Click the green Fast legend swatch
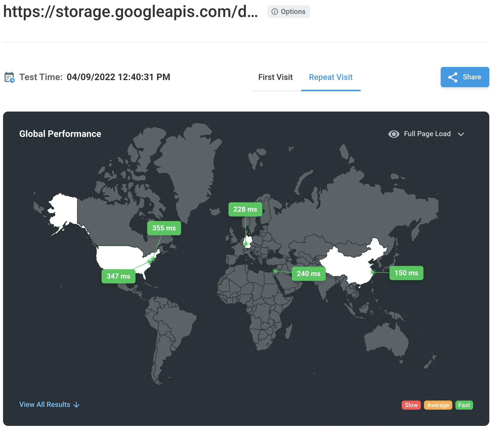Image resolution: width=504 pixels, height=434 pixels. [x=464, y=405]
